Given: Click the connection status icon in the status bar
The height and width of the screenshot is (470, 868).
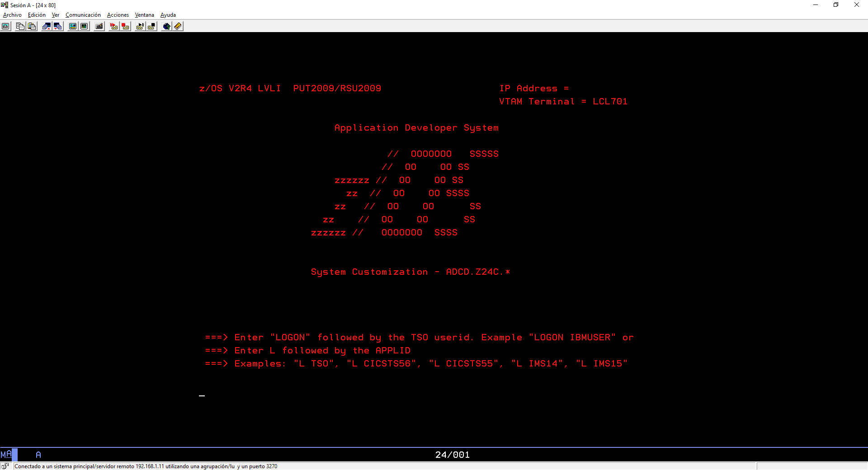Looking at the screenshot, I should [x=5, y=466].
